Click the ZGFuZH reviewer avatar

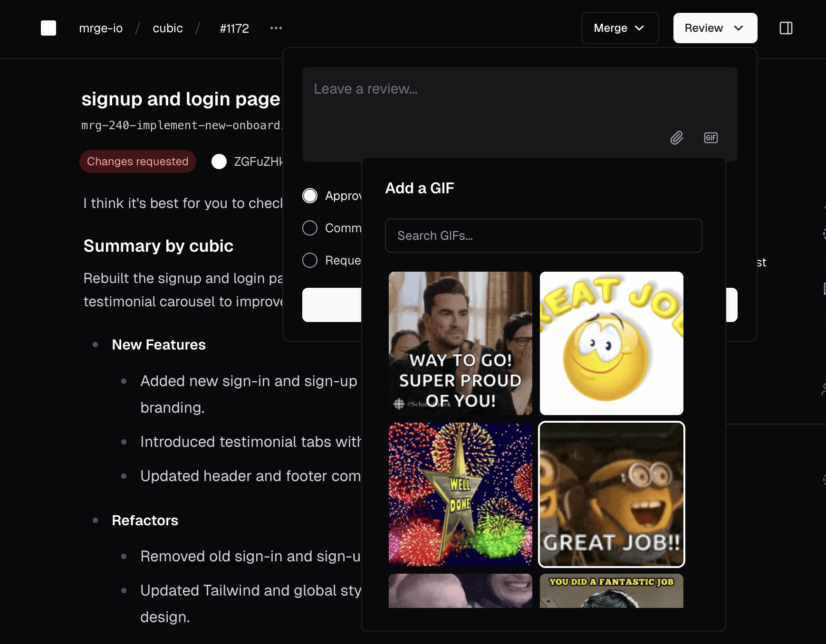tap(219, 161)
